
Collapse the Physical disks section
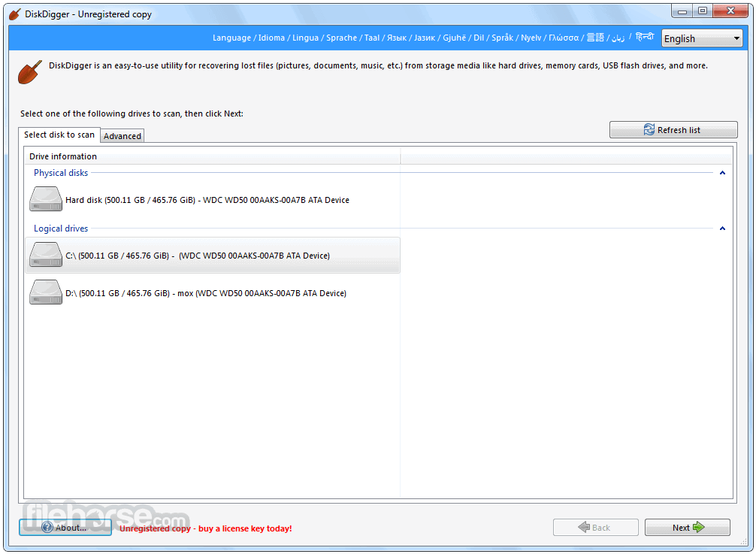721,172
